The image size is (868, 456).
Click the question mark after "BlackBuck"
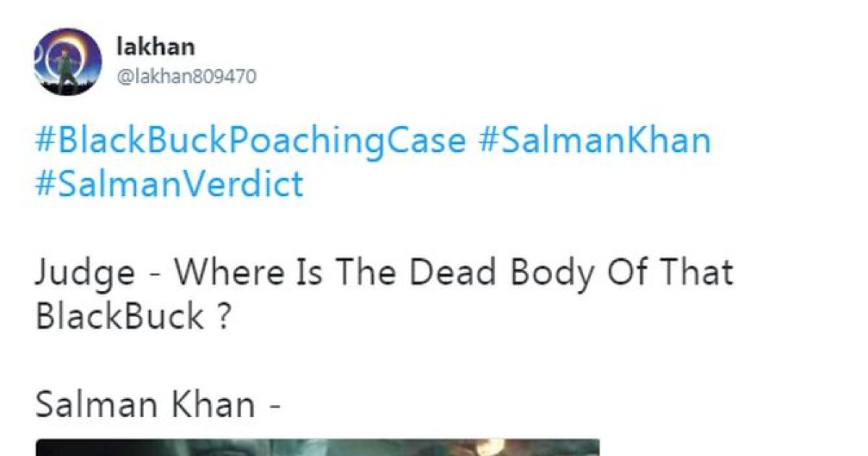tap(223, 318)
